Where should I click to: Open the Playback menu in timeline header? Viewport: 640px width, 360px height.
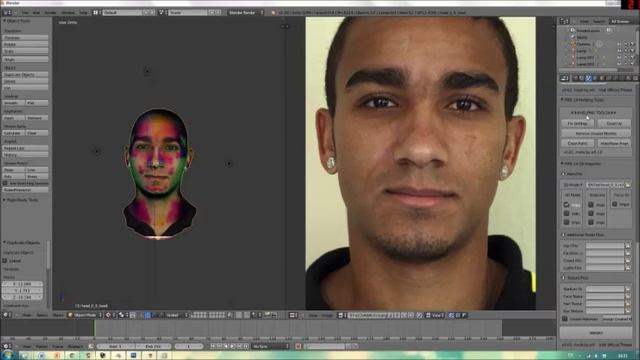click(x=76, y=346)
